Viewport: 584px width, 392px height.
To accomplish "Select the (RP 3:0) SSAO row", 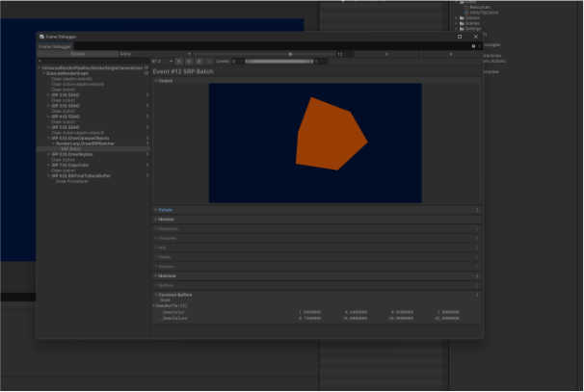I will point(93,106).
